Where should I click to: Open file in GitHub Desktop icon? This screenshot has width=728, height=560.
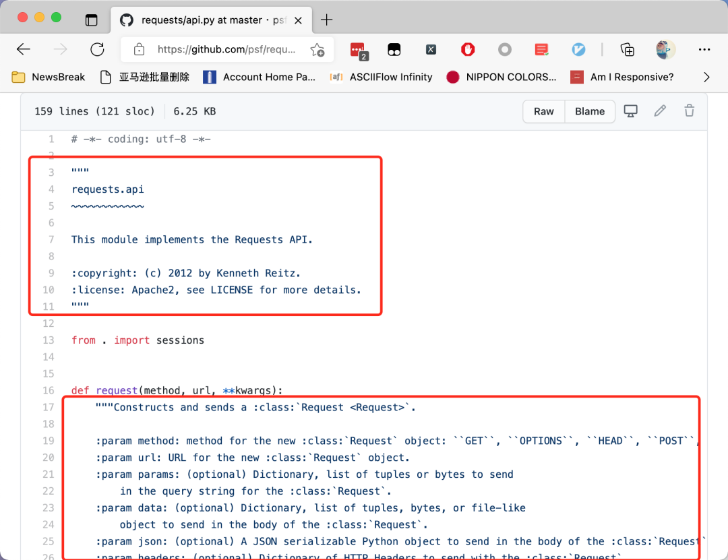(630, 111)
